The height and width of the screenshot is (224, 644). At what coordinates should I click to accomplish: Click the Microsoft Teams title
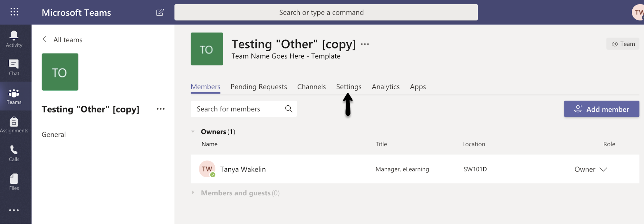click(76, 13)
